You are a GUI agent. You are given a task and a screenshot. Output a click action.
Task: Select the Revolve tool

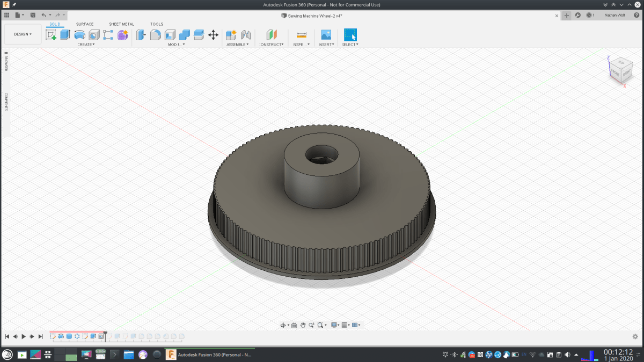[x=79, y=35]
